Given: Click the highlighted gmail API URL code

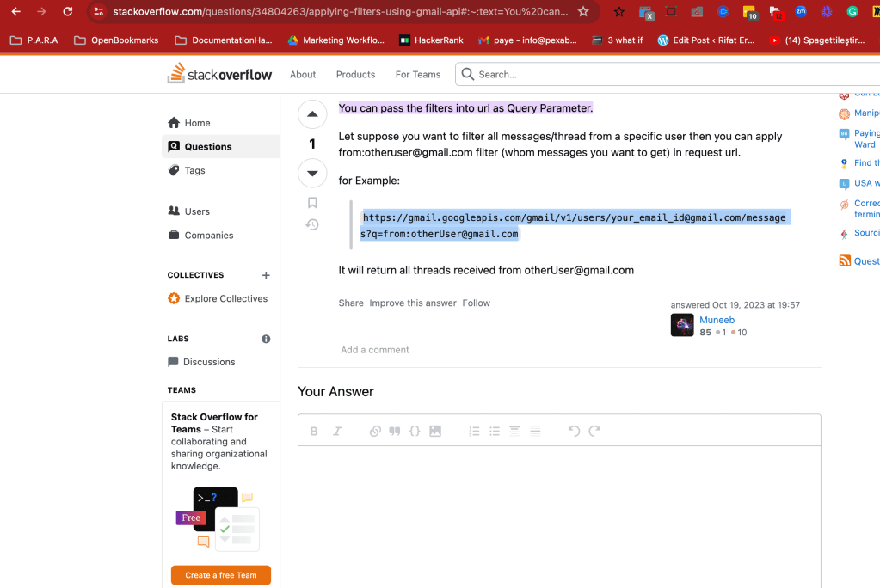Looking at the screenshot, I should point(575,225).
